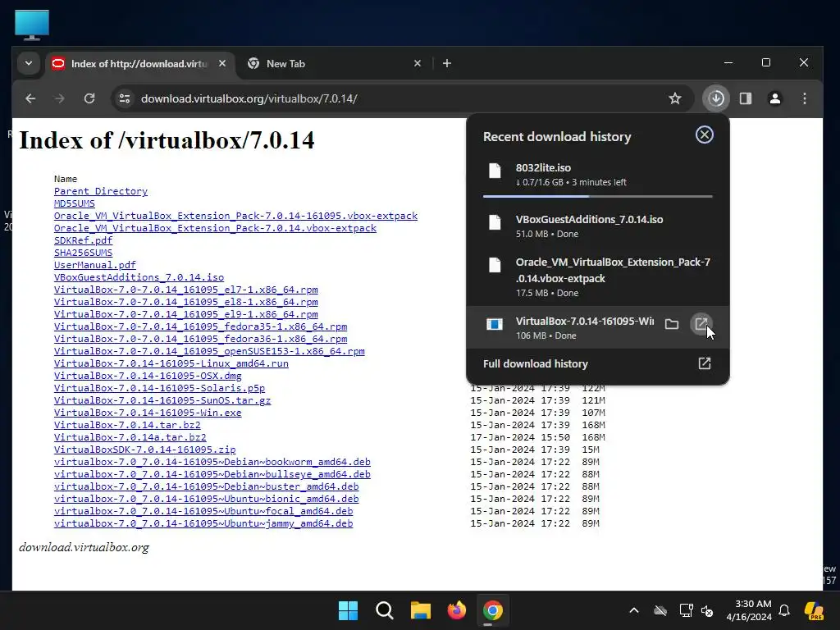Open a new browser tab
Image resolution: width=840 pixels, height=630 pixels.
(447, 64)
